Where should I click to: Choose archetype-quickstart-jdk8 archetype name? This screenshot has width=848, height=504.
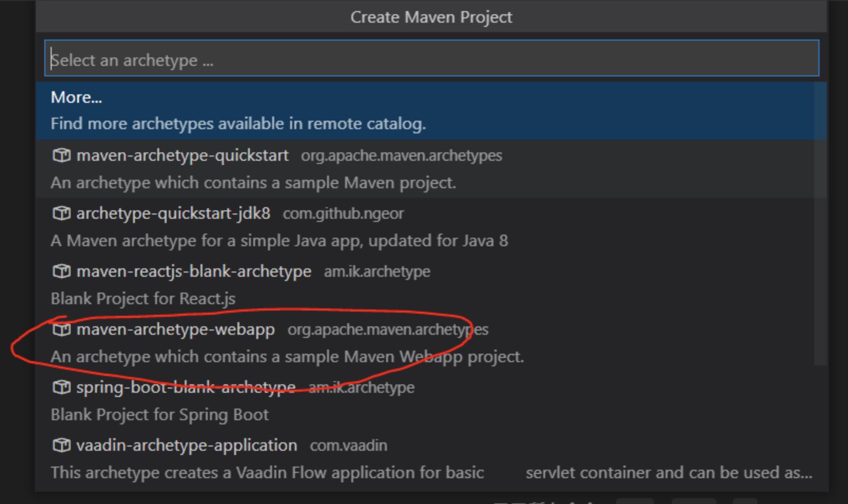(173, 214)
